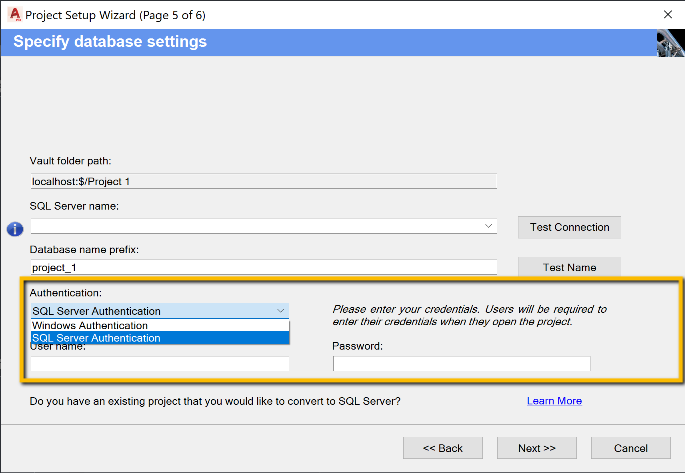Choose Windows Authentication from the list

90,325
